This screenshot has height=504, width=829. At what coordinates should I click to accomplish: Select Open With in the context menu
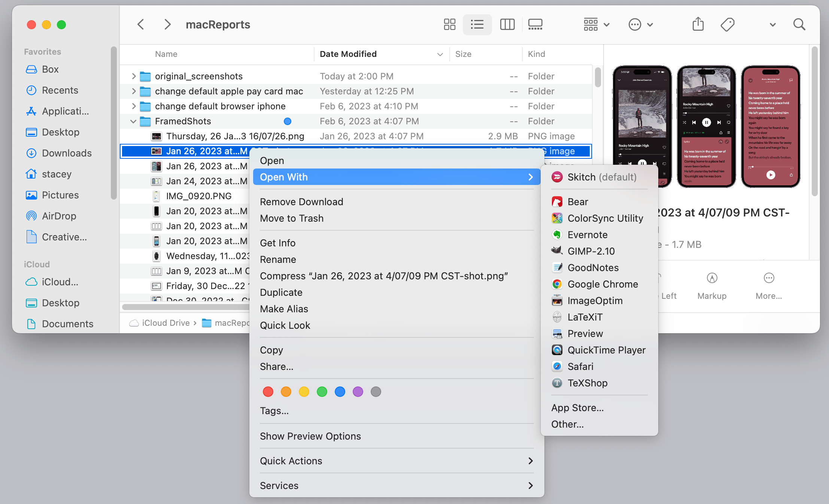397,177
